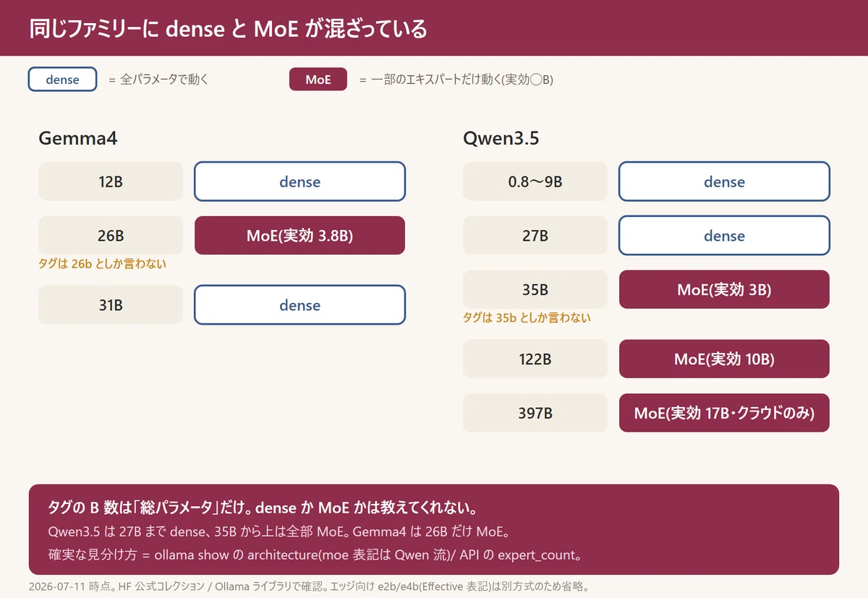Click the dense box next to 31B
Screen dimensions: 868x598
[x=299, y=305]
